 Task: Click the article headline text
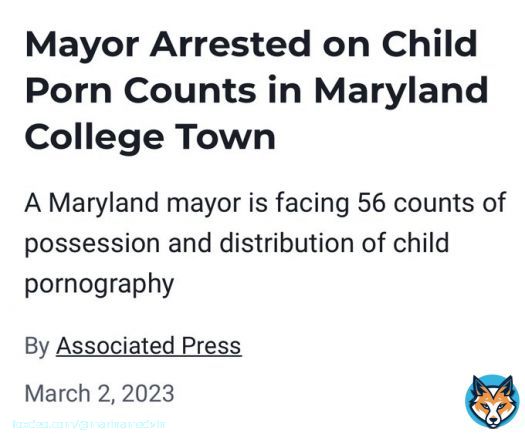pyautogui.click(x=256, y=90)
